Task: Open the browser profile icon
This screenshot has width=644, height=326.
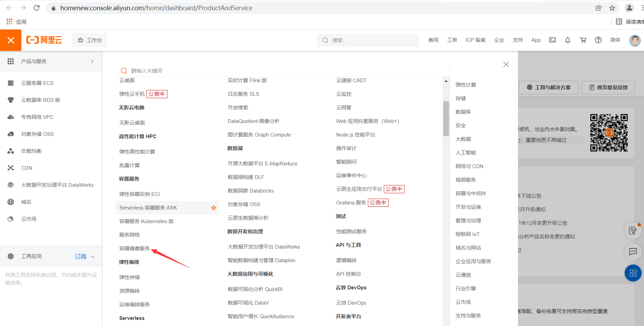Action: pos(629,8)
